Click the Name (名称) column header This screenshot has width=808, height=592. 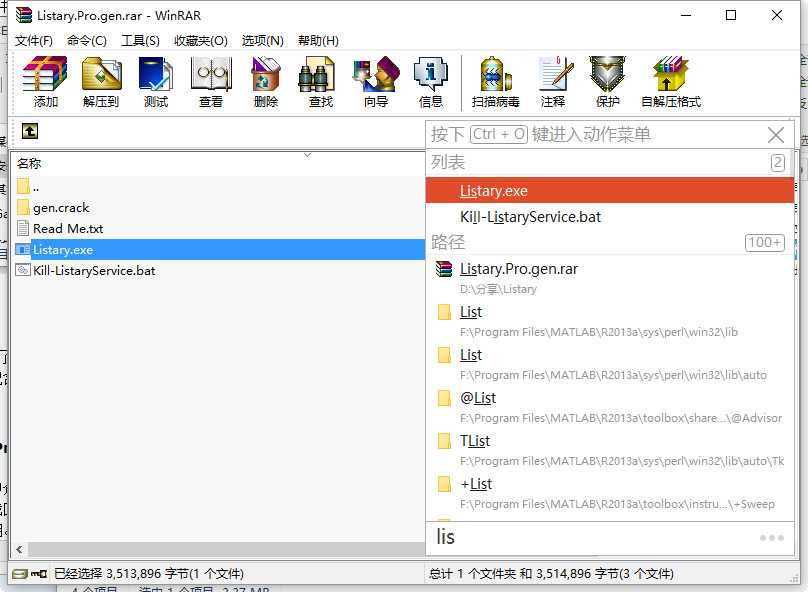[29, 164]
